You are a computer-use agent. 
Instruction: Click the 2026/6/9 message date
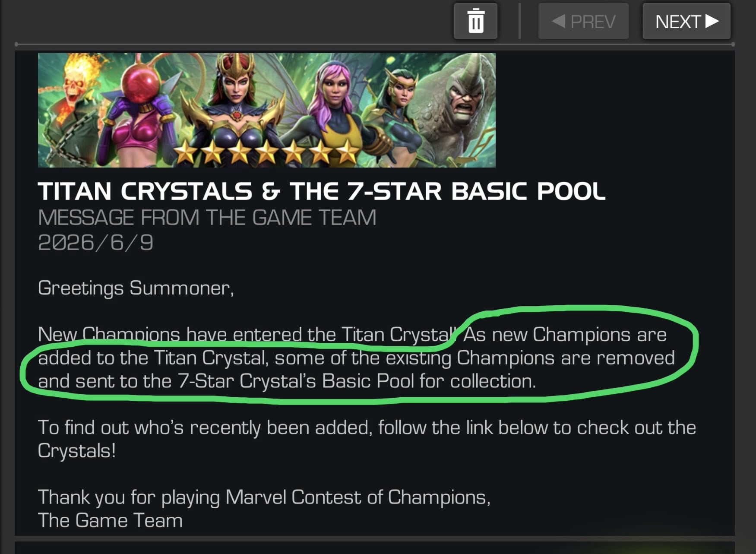95,242
